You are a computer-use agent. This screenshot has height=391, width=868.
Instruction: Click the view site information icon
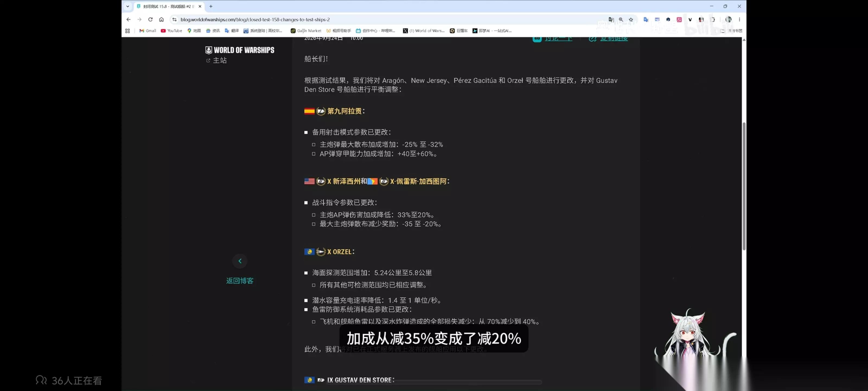[174, 20]
